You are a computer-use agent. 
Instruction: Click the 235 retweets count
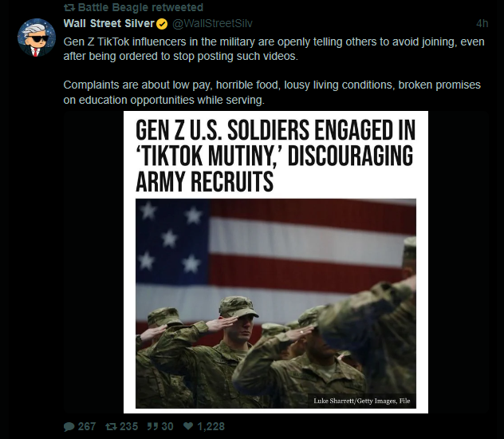pos(129,427)
